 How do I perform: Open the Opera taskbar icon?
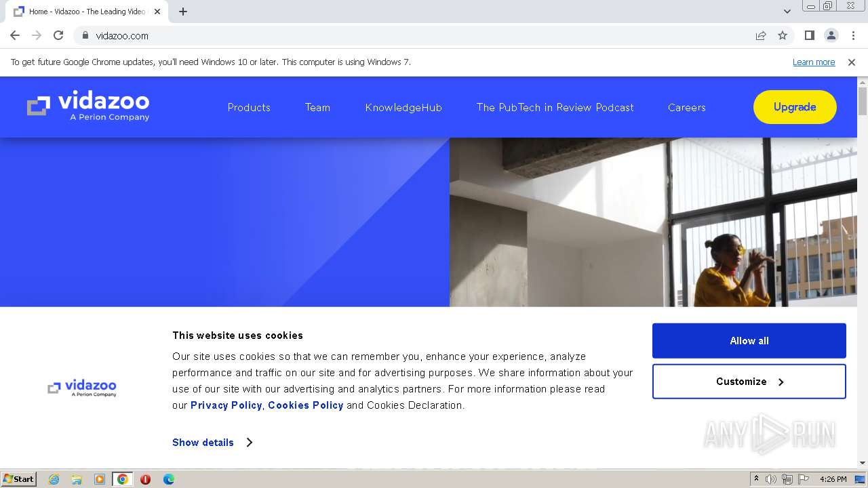[x=145, y=479]
